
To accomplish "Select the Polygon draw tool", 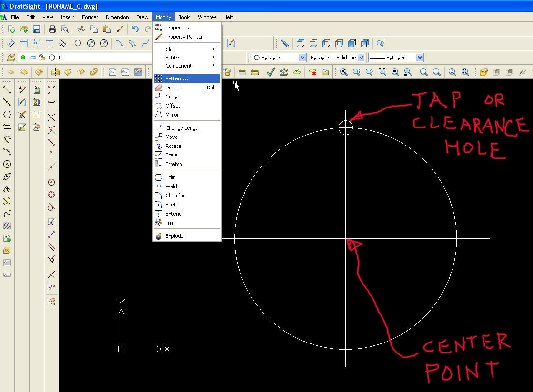I will click(x=7, y=114).
